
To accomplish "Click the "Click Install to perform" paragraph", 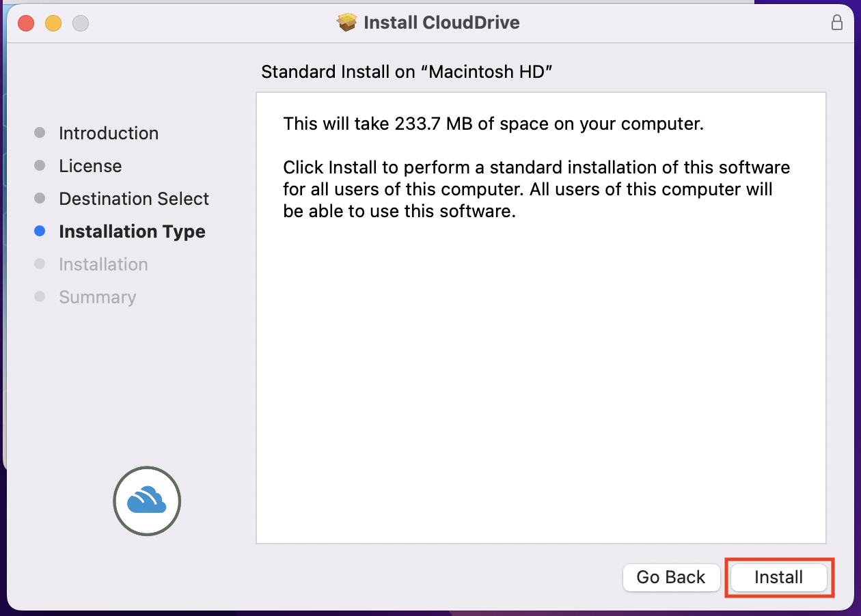I will (536, 189).
